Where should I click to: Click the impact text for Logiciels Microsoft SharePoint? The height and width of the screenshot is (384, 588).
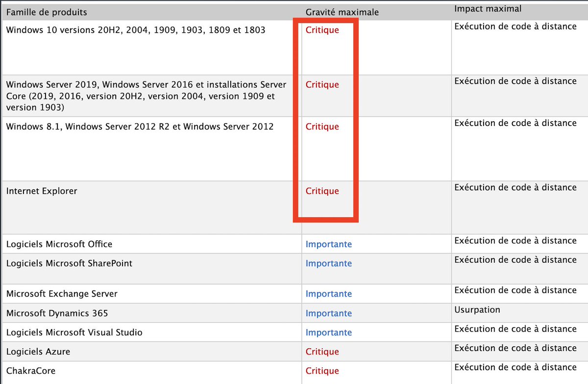pos(515,260)
